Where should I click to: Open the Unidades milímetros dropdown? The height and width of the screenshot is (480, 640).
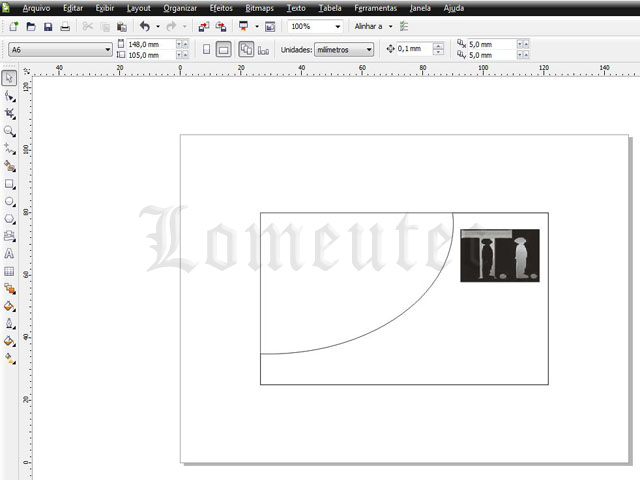pyautogui.click(x=344, y=49)
